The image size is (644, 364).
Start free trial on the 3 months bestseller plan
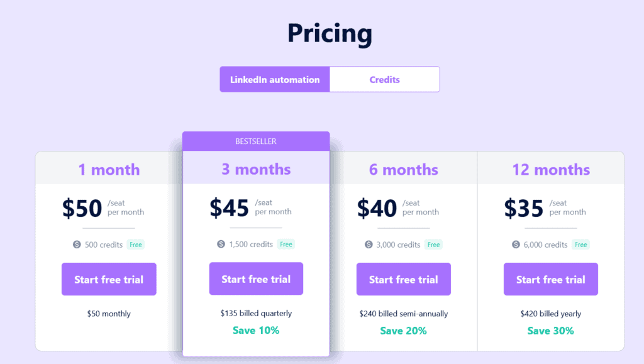point(255,279)
